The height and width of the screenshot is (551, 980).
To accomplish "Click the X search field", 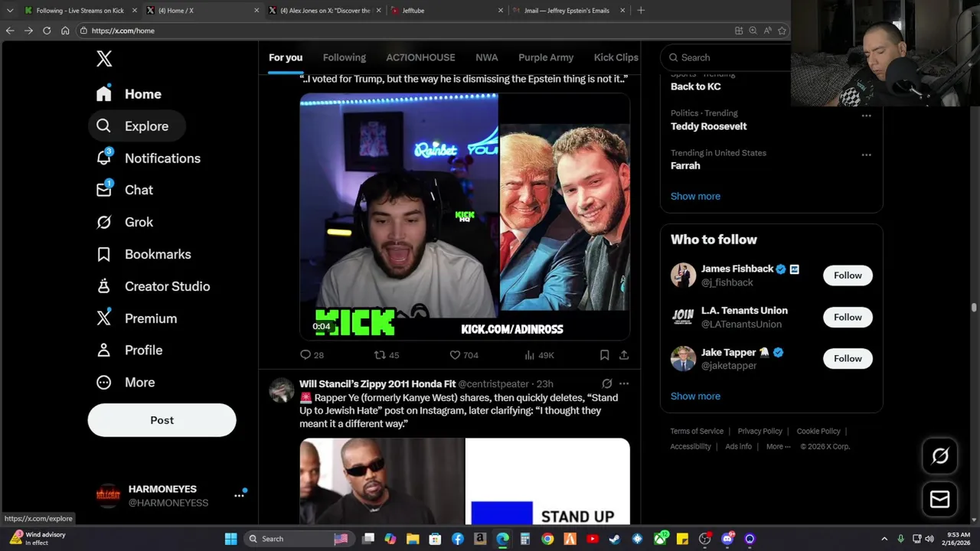I will click(x=727, y=57).
